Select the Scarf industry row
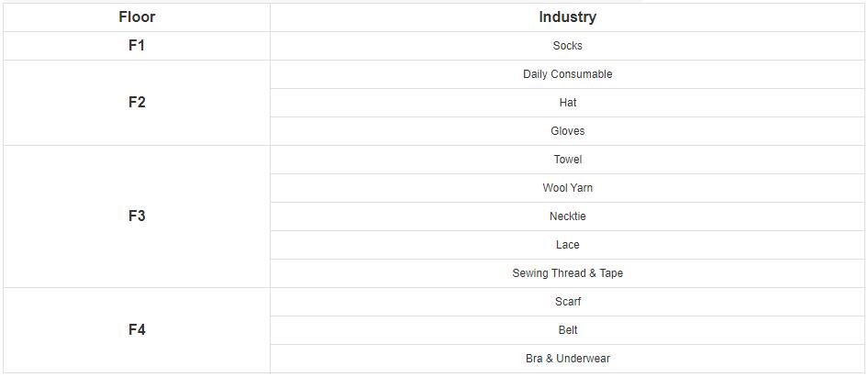 coord(567,302)
